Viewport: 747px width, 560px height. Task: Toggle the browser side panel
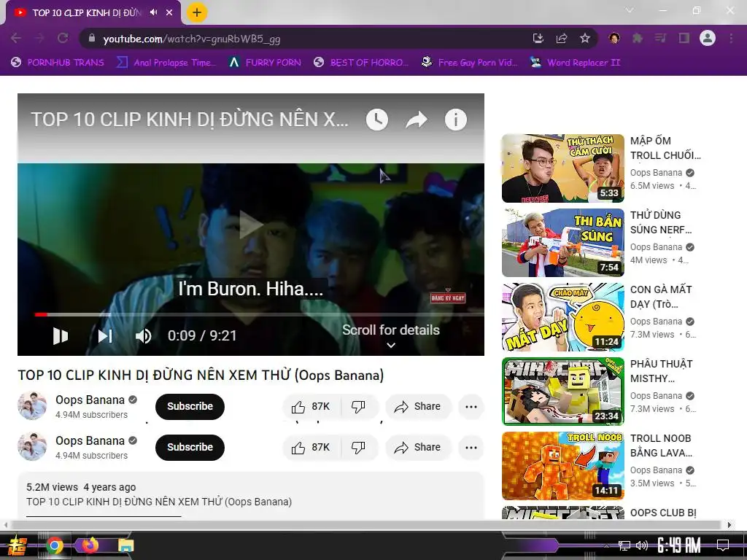[x=684, y=38]
